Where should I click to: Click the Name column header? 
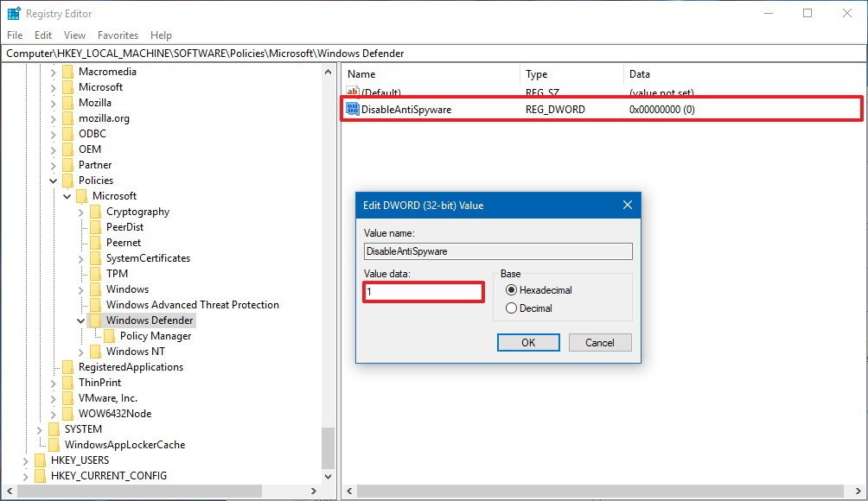pos(431,74)
